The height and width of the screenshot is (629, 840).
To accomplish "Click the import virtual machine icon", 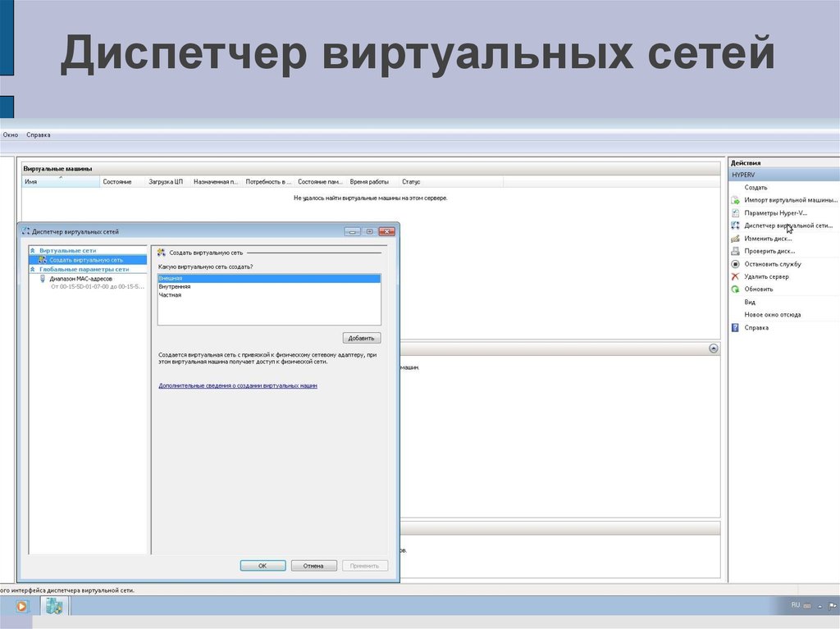I will coord(735,200).
